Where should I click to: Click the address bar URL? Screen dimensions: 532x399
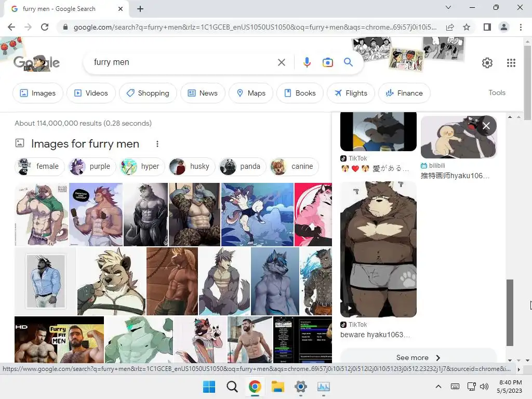(x=255, y=27)
